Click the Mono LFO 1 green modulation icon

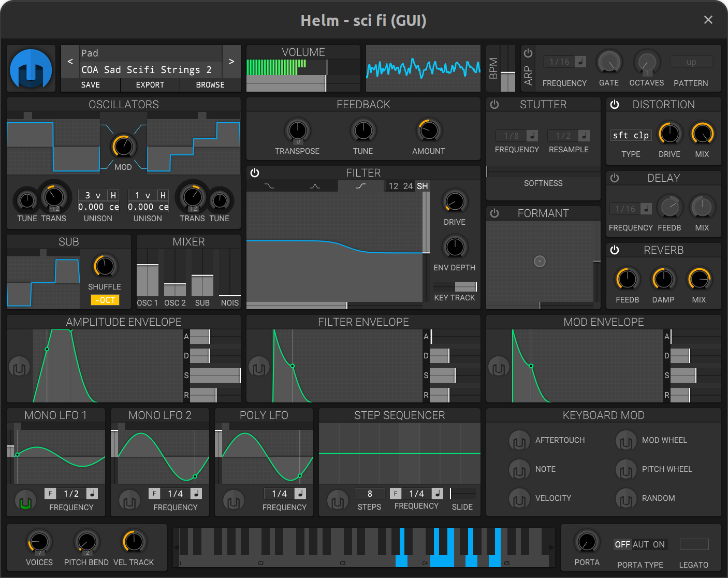click(x=25, y=501)
